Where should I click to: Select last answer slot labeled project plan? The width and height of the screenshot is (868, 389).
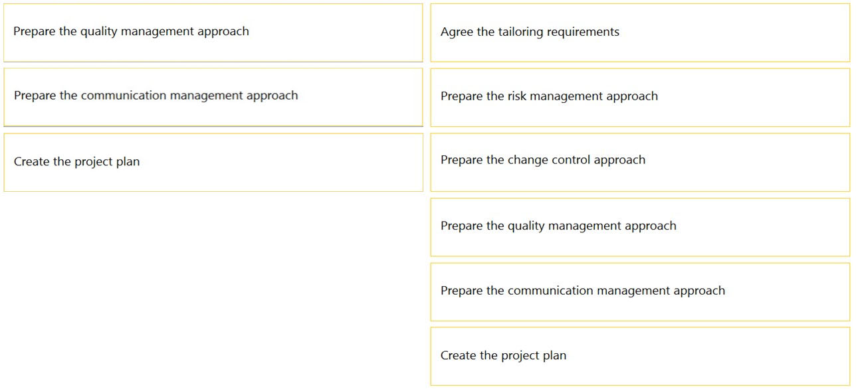(x=640, y=356)
